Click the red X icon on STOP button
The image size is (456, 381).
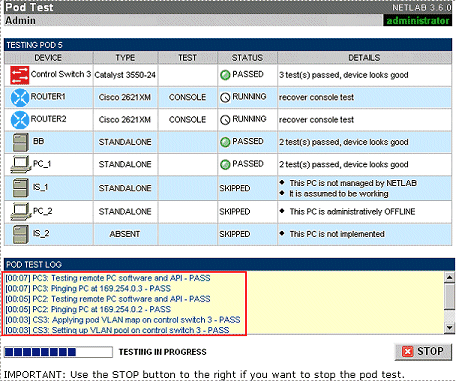pos(407,351)
